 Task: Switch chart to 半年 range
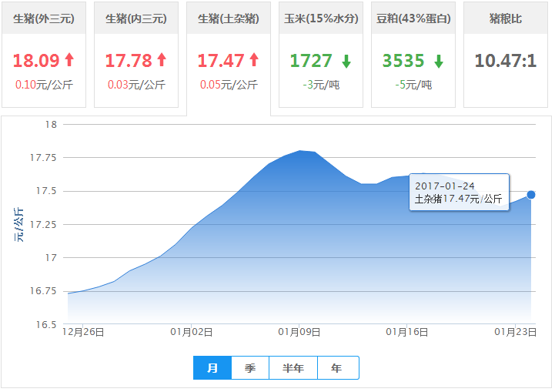click(x=293, y=368)
